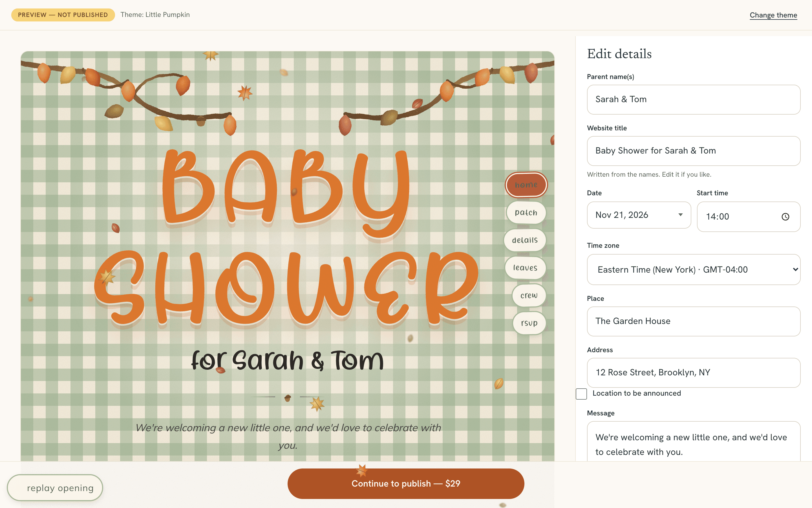Click the Address field 12 Rose Street
The width and height of the screenshot is (812, 508).
(694, 373)
